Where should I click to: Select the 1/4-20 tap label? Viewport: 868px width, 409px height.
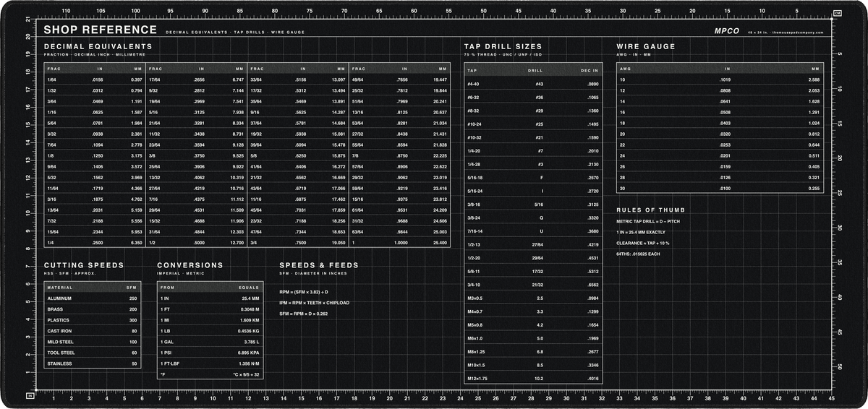tap(475, 150)
